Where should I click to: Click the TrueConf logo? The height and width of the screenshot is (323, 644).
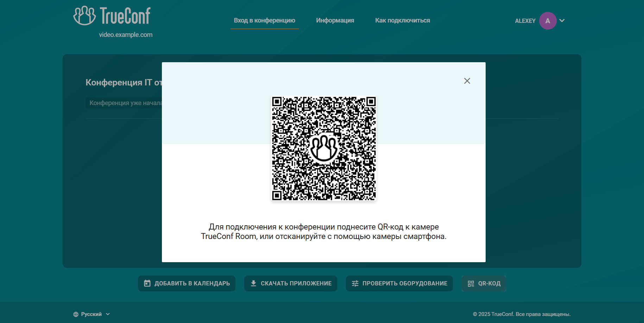112,15
